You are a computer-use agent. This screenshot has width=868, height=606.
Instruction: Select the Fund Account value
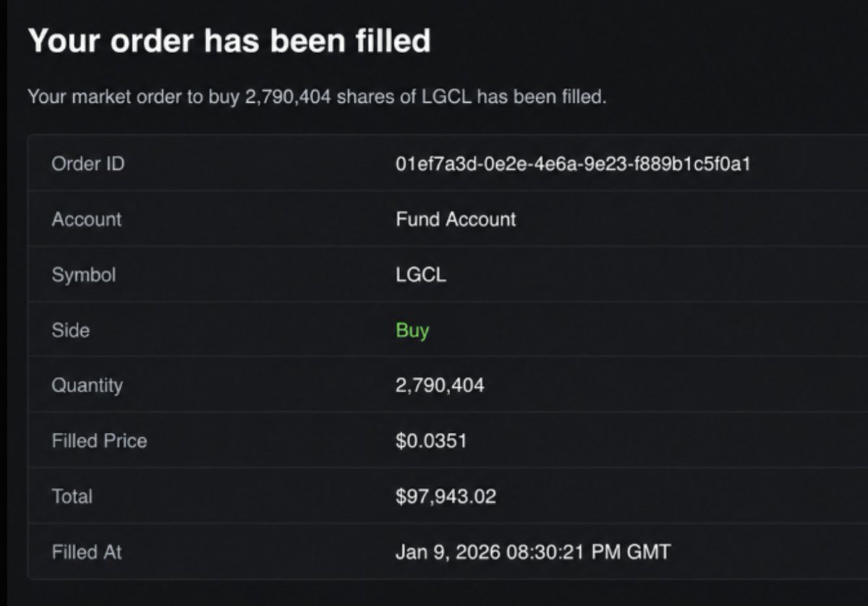[456, 219]
